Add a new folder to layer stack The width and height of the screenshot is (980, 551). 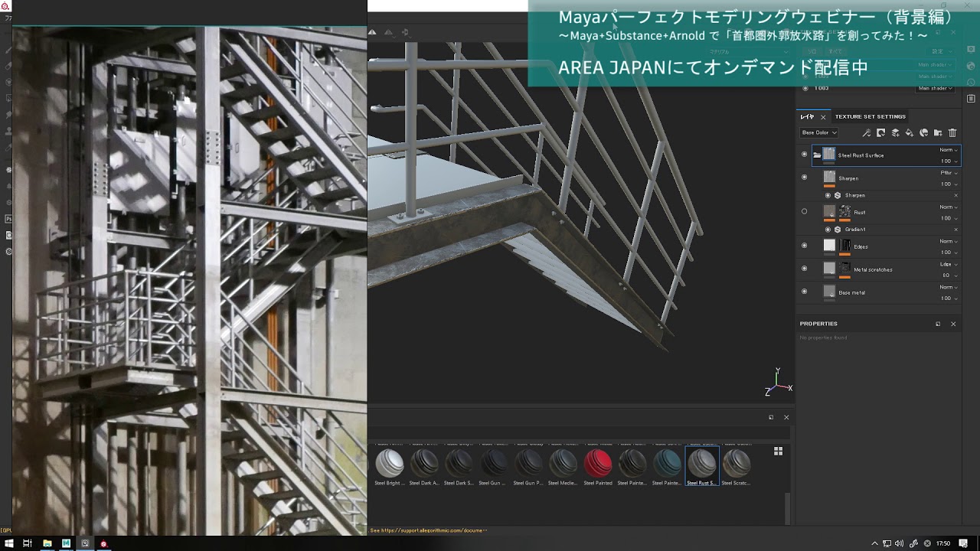pos(938,133)
